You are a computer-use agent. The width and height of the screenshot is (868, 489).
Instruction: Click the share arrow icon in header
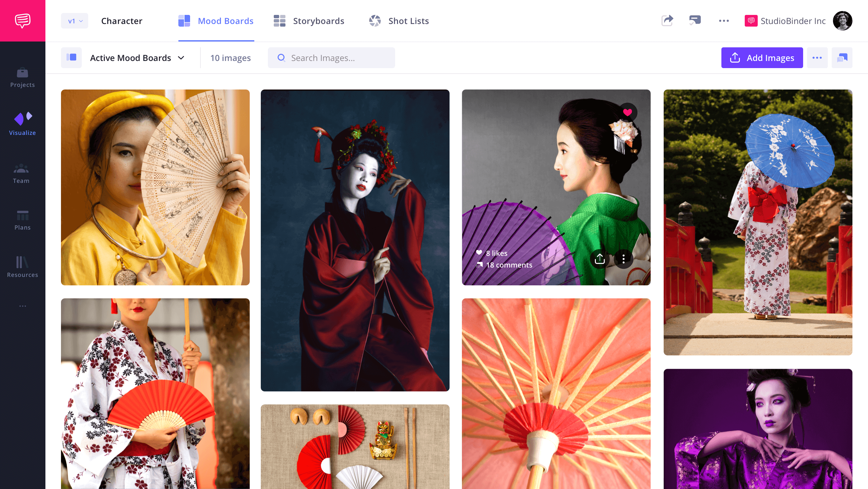667,21
